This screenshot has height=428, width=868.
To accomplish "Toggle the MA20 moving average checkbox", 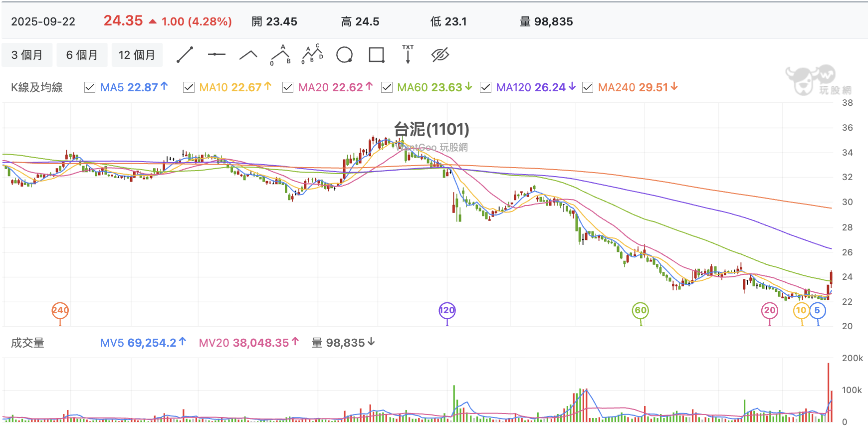I will click(288, 87).
